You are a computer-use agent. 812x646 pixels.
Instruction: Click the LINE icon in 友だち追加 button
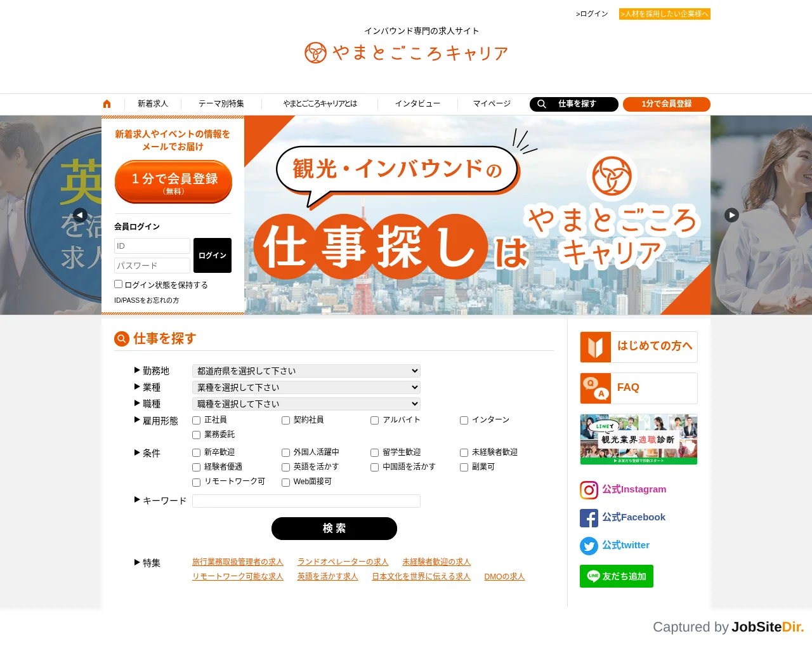click(593, 576)
